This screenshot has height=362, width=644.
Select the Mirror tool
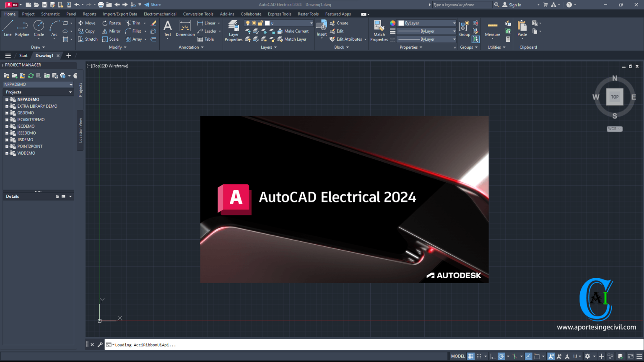(x=111, y=31)
